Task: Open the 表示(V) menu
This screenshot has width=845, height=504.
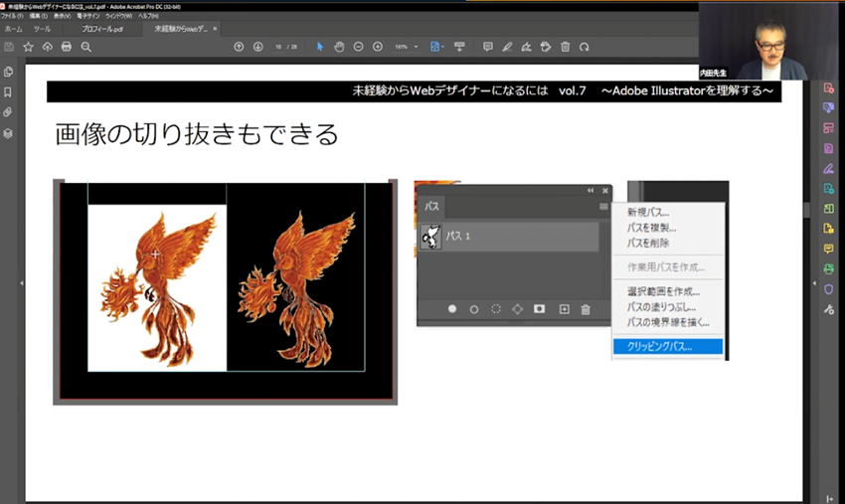Action: point(62,16)
